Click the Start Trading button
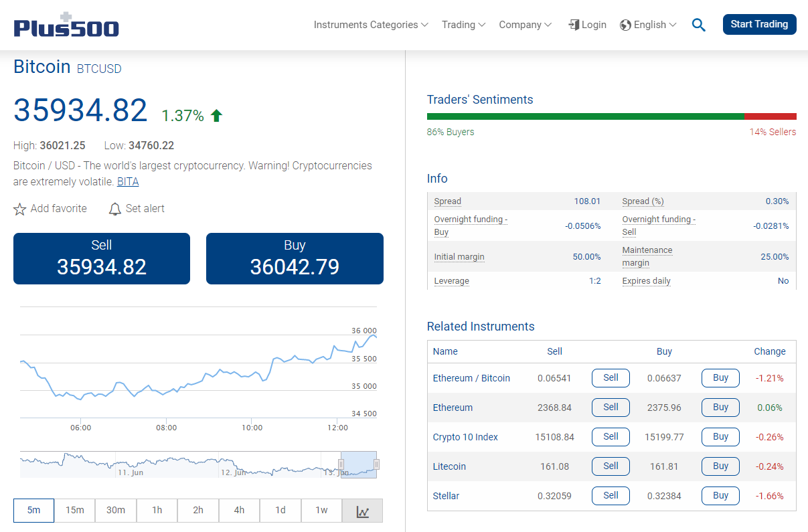Image resolution: width=808 pixels, height=532 pixels. pos(760,24)
